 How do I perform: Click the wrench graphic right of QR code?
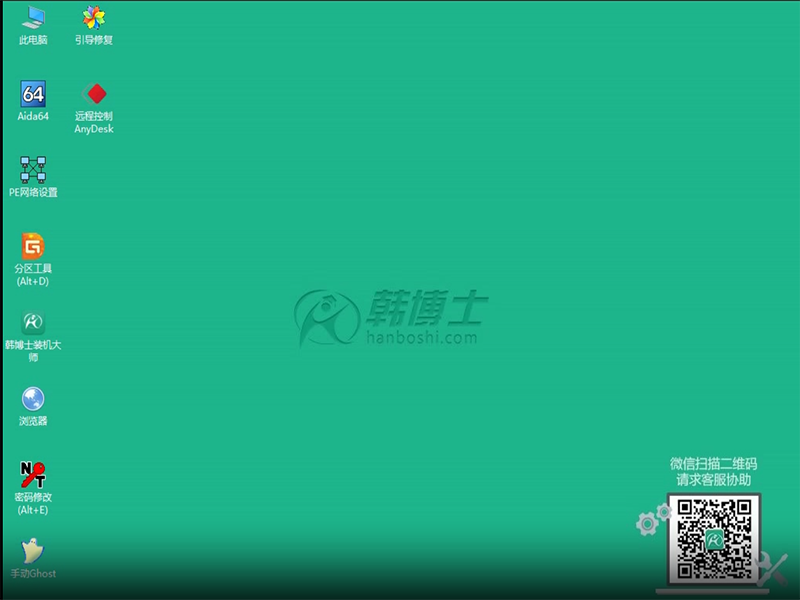point(772,570)
